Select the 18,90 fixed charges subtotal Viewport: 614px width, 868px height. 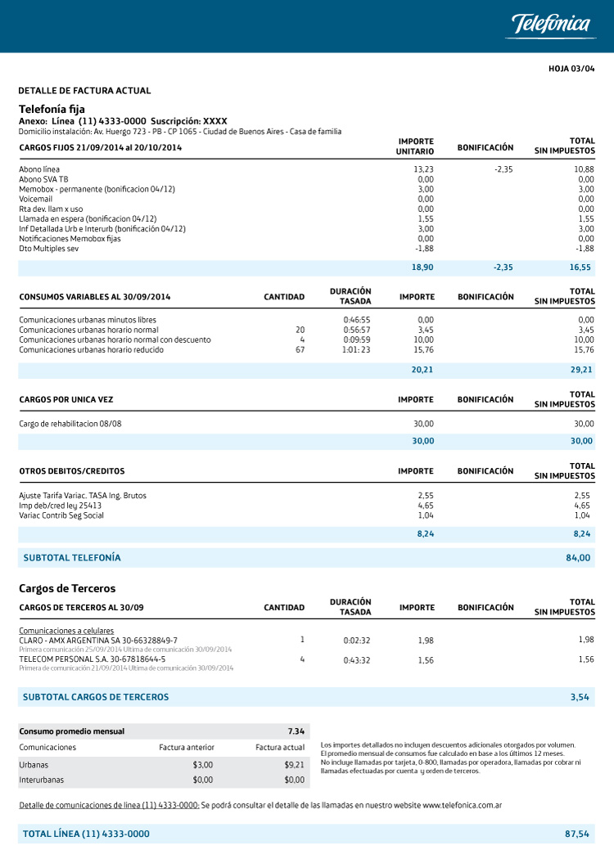coord(422,268)
